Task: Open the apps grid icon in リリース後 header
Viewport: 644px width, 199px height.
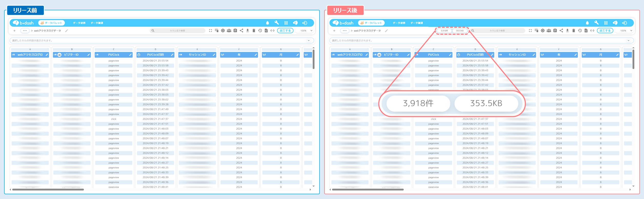Action: 606,23
